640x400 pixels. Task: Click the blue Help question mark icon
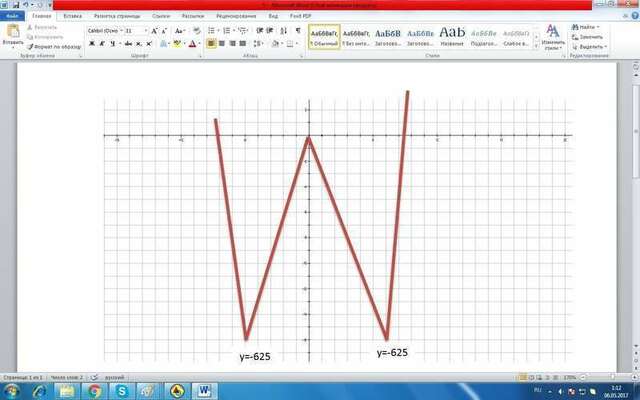pos(635,16)
